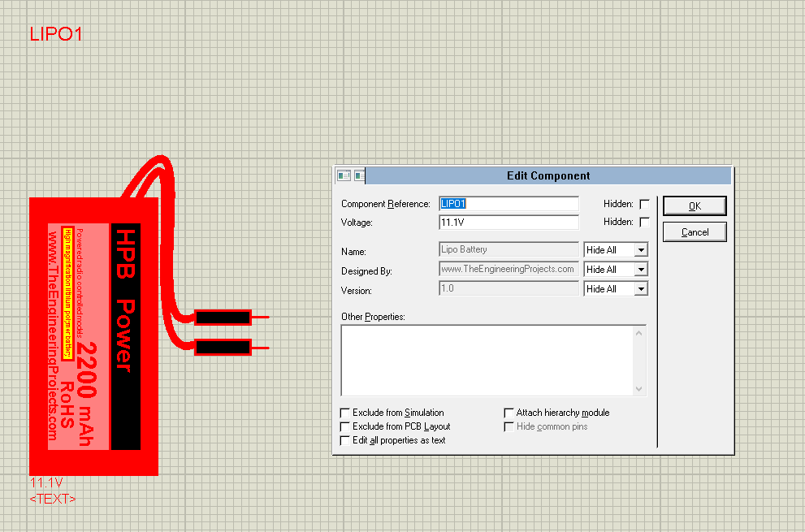
Task: Open the Version row Hide All dropdown
Action: 616,288
